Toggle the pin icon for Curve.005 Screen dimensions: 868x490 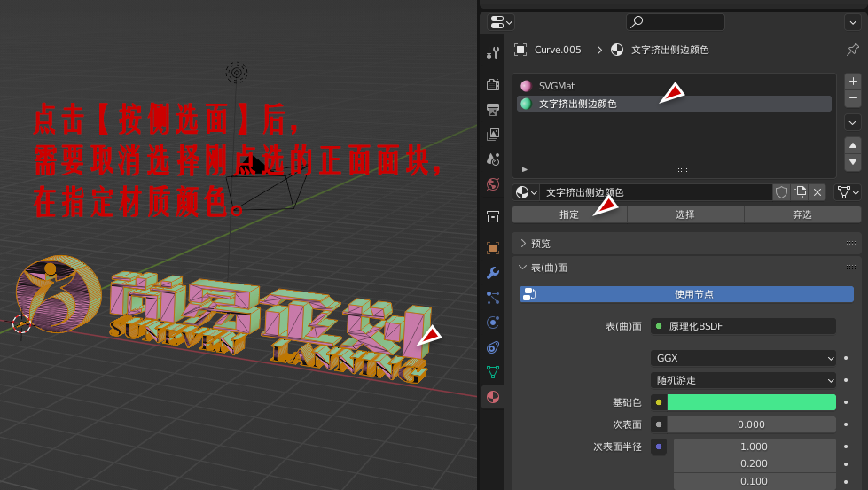click(x=852, y=50)
